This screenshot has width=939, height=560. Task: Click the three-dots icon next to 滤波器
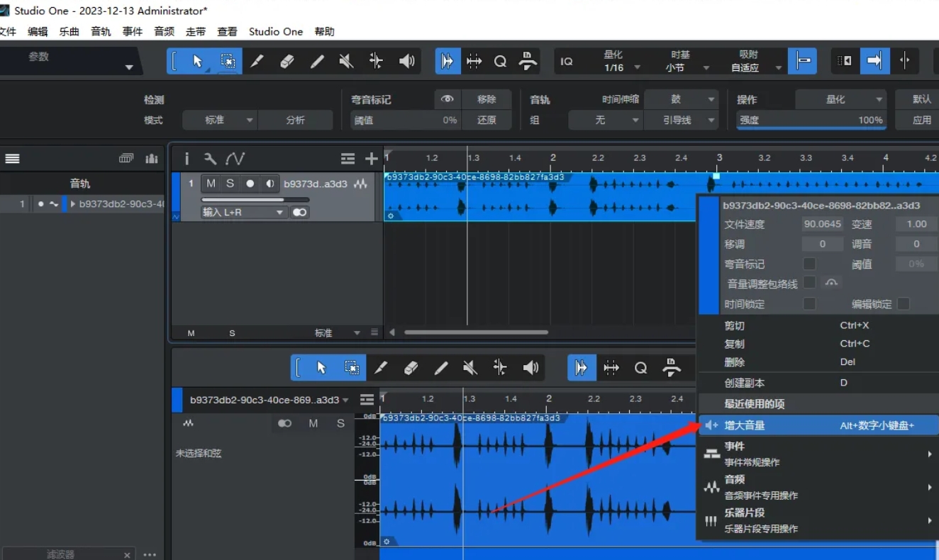[x=150, y=555]
